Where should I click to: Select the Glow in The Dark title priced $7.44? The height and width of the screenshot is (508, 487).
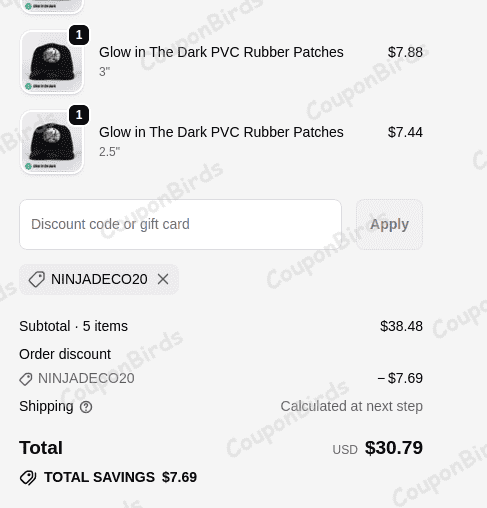coord(221,132)
